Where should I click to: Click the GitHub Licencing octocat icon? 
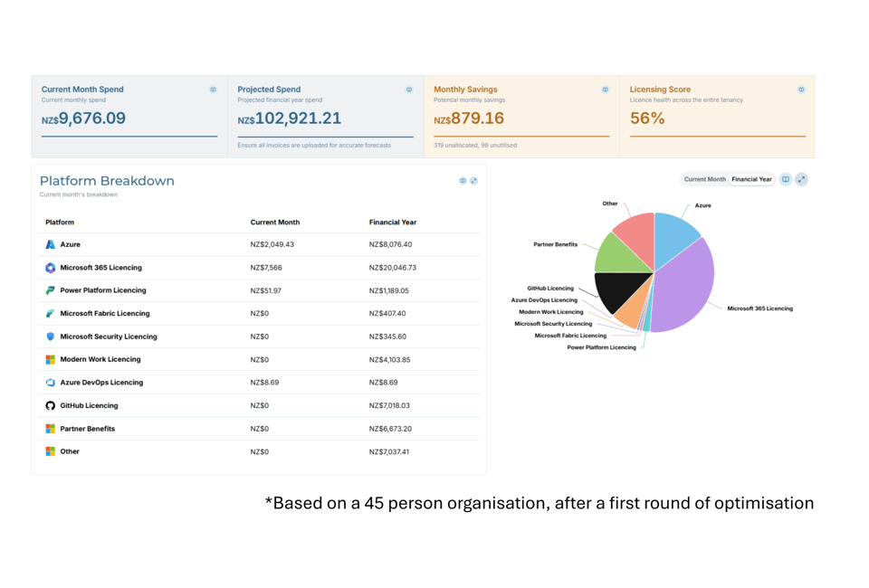tap(51, 406)
